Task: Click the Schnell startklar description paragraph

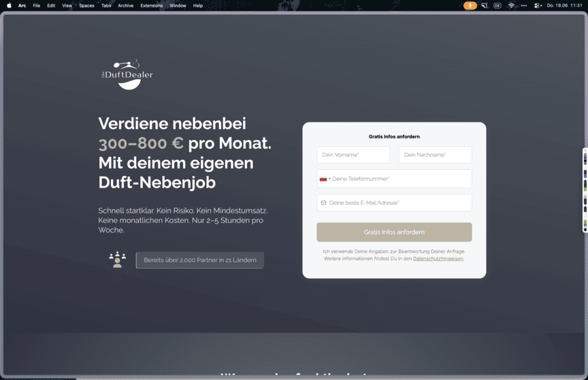Action: point(183,220)
